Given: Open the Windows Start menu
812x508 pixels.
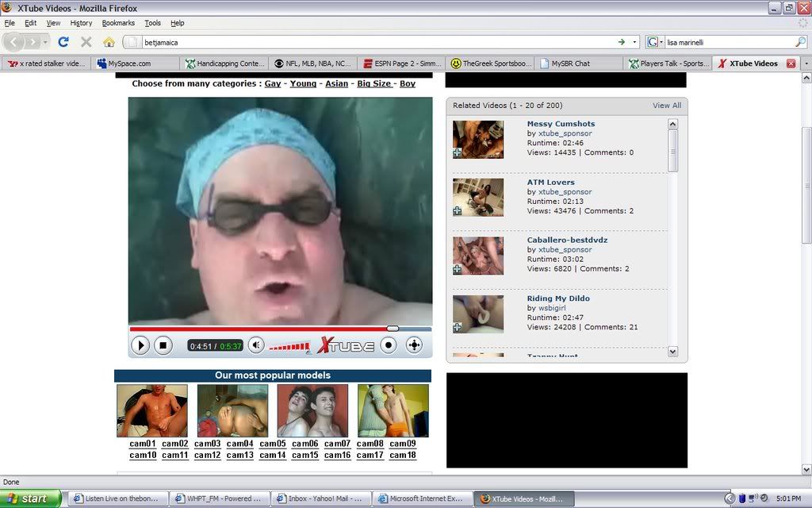Looking at the screenshot, I should (31, 498).
